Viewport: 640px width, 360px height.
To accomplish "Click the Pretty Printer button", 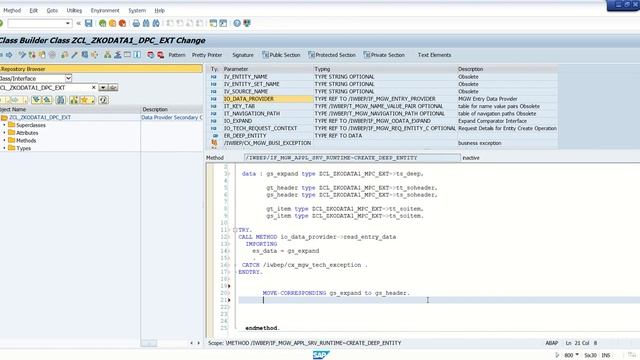I will coord(207,55).
